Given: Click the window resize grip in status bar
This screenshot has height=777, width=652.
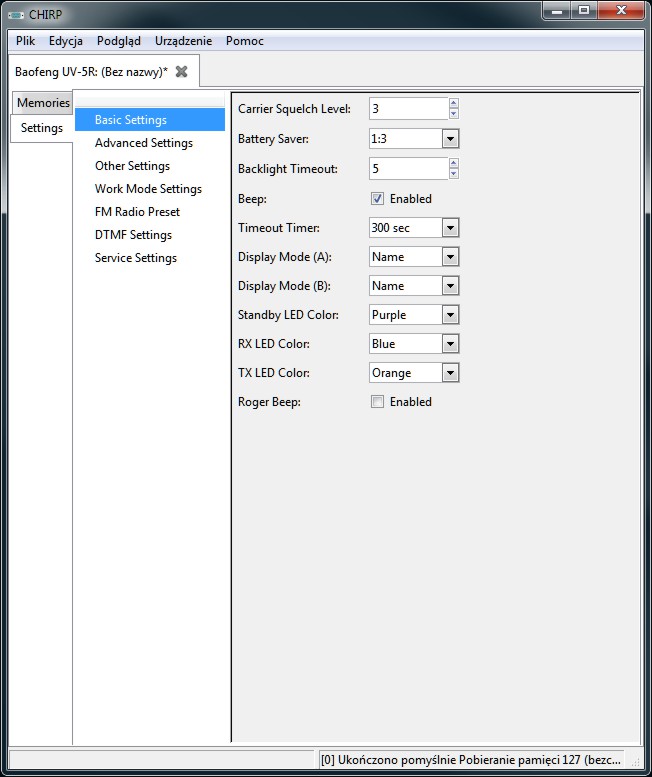Looking at the screenshot, I should coord(635,762).
